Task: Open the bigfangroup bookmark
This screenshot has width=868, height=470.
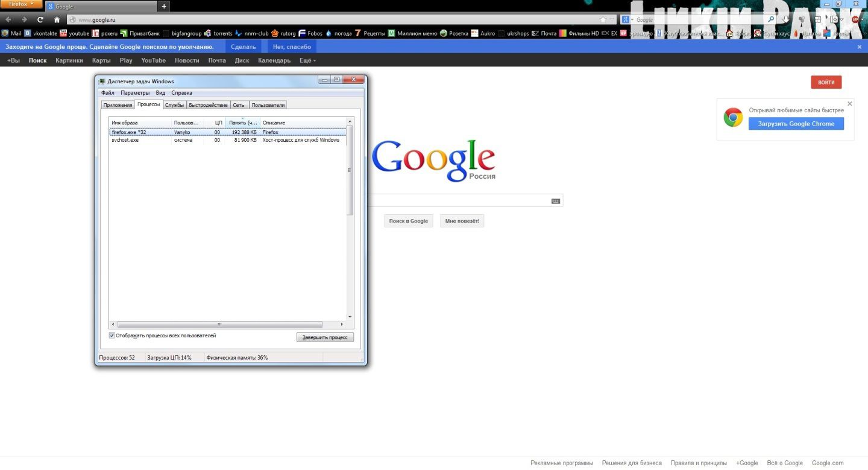Action: pyautogui.click(x=182, y=33)
